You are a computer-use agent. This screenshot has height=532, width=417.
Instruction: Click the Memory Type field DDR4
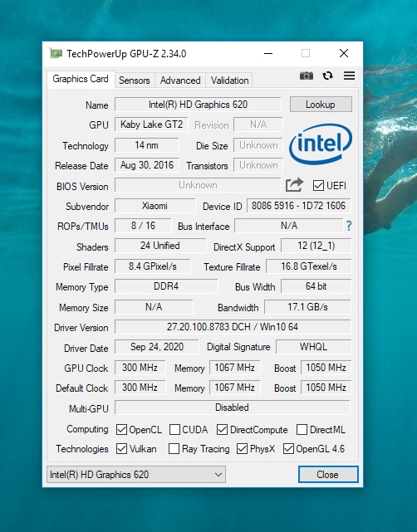(x=166, y=286)
